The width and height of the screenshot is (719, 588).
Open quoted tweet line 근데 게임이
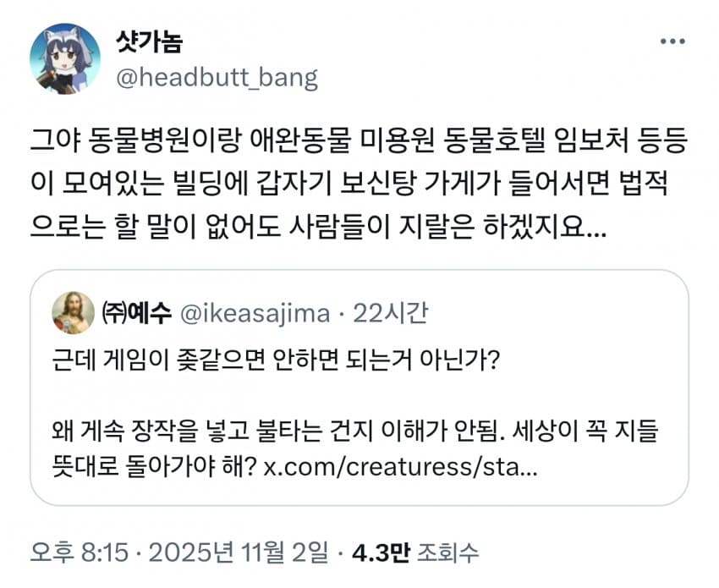276,360
